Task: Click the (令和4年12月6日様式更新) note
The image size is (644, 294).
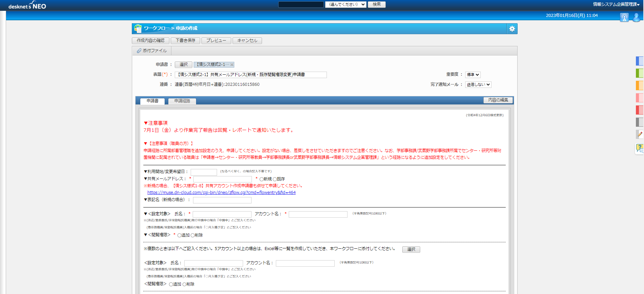Action: click(485, 115)
